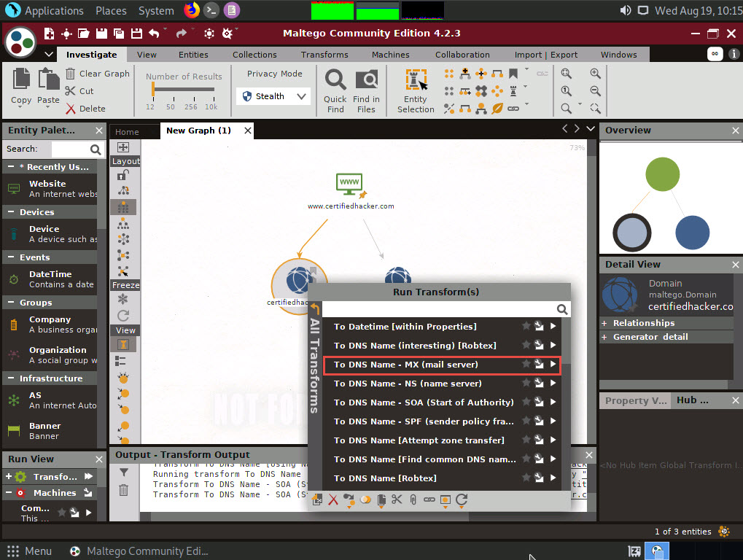Click the refresh arrow icon in transform menu
Image resolution: width=743 pixels, height=560 pixels.
pos(462,499)
